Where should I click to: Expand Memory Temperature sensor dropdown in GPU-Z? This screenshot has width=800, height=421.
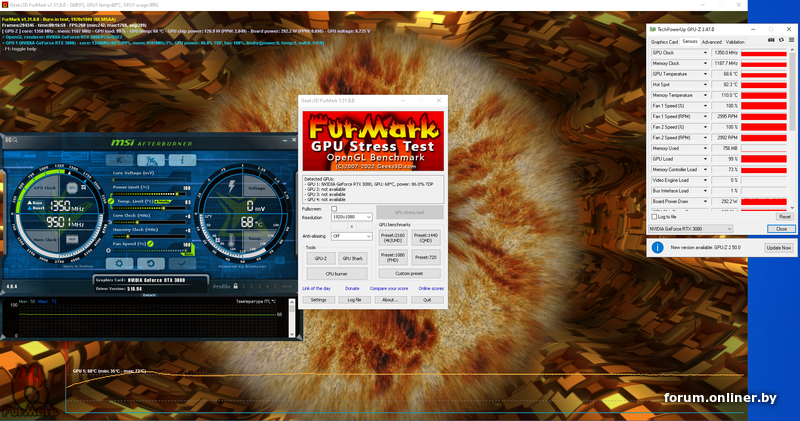[x=705, y=95]
